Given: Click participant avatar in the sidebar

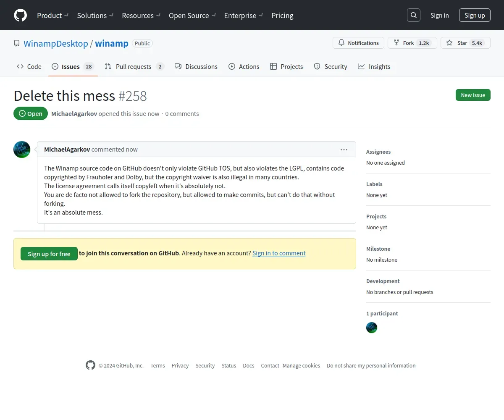Looking at the screenshot, I should coord(372,328).
